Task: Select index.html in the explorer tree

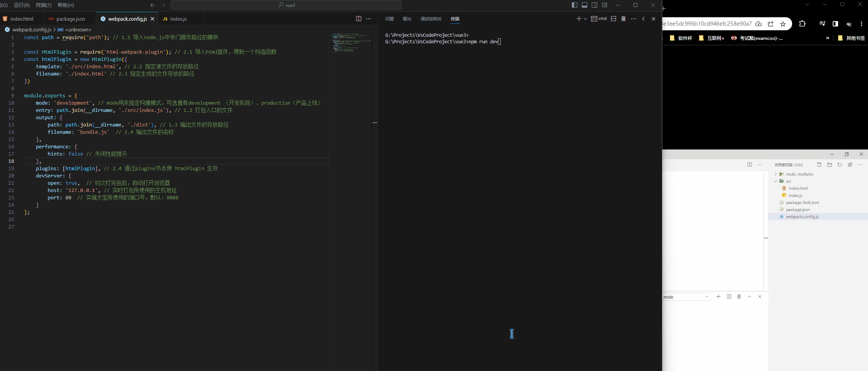Action: [798, 188]
